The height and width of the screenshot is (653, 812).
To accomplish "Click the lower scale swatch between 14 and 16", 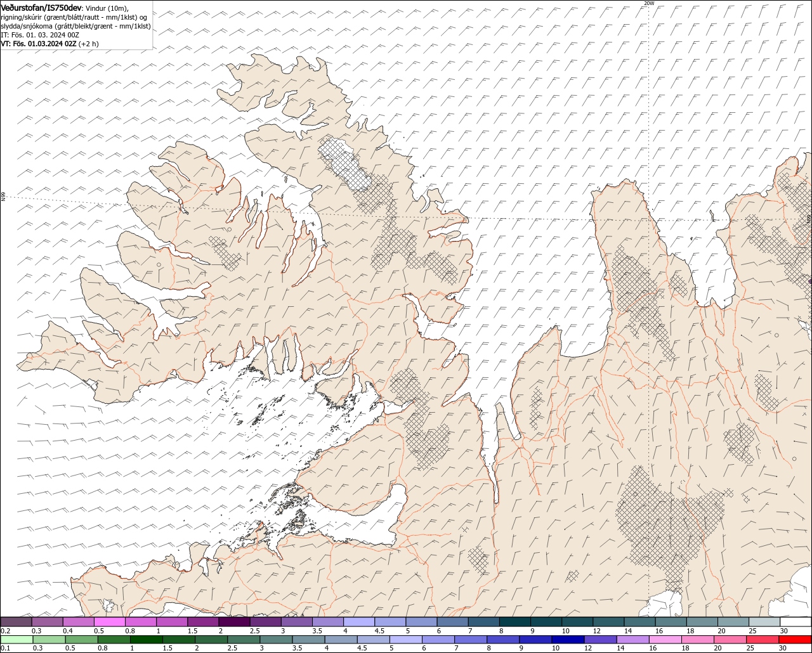I will click(634, 640).
